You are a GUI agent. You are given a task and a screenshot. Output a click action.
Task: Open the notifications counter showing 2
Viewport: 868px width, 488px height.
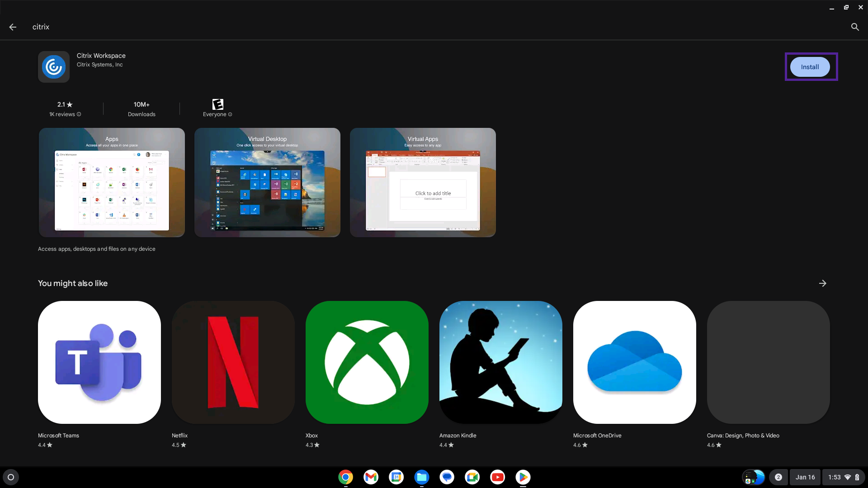coord(778,477)
